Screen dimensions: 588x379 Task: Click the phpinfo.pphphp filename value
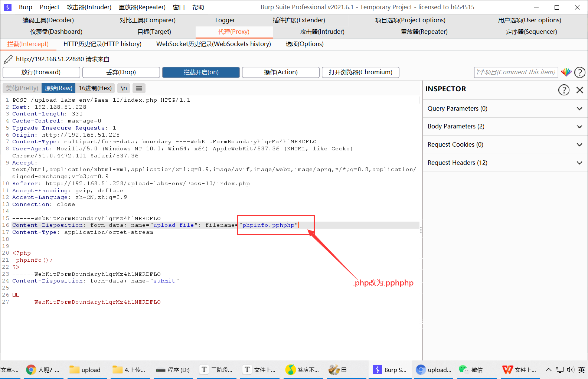click(x=268, y=225)
